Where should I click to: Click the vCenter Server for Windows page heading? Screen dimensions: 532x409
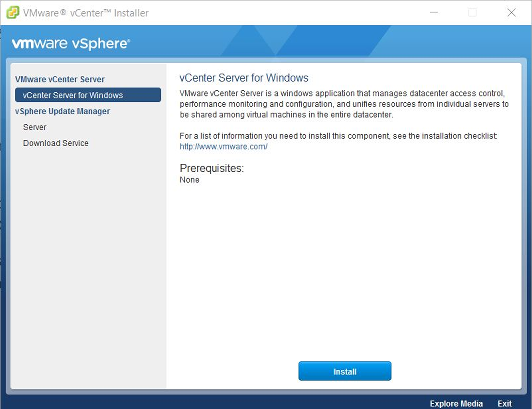tap(244, 78)
